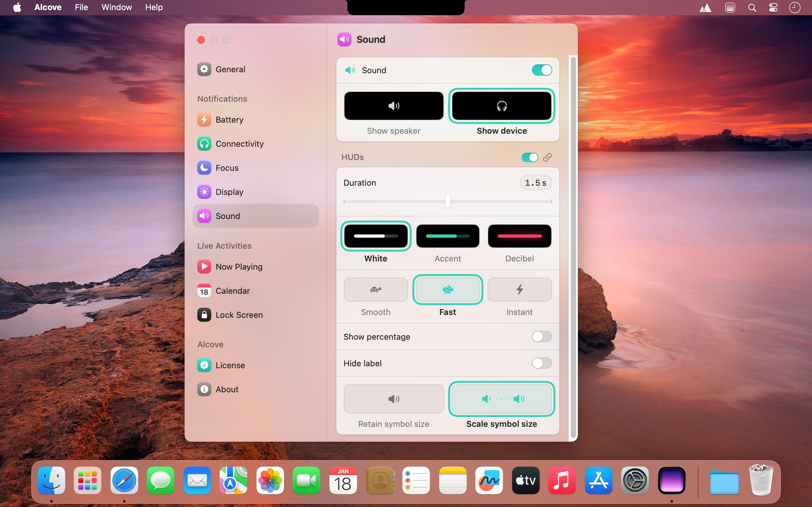Viewport: 812px width, 507px height.
Task: Select Instant animation speed
Action: tap(519, 289)
